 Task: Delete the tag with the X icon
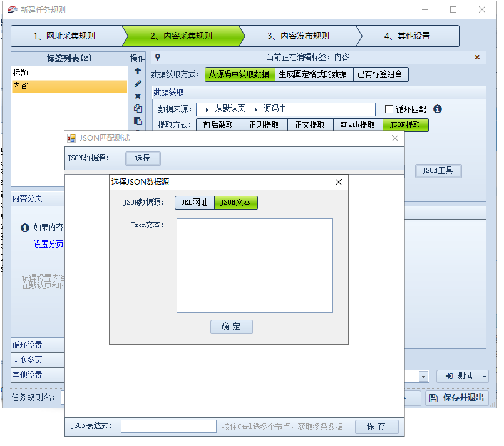click(137, 96)
